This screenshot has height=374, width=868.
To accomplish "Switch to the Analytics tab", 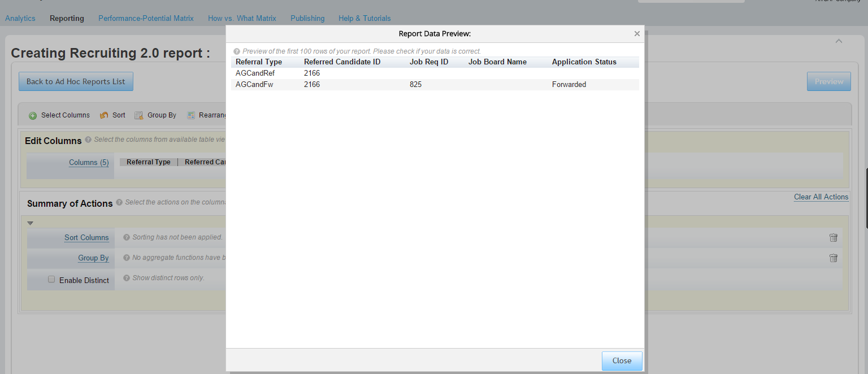I will tap(20, 18).
